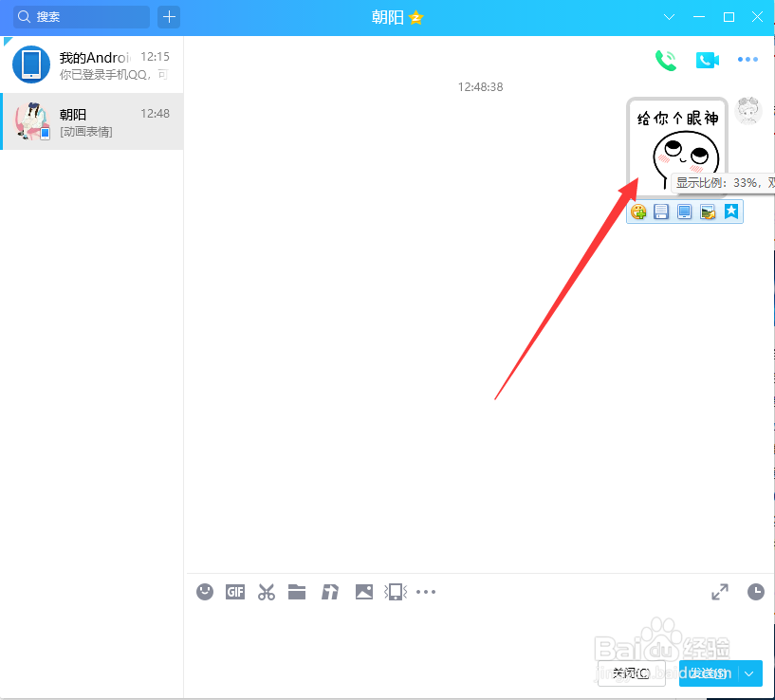The height and width of the screenshot is (700, 775).
Task: Expand the input area with diagonal arrows
Action: (720, 592)
